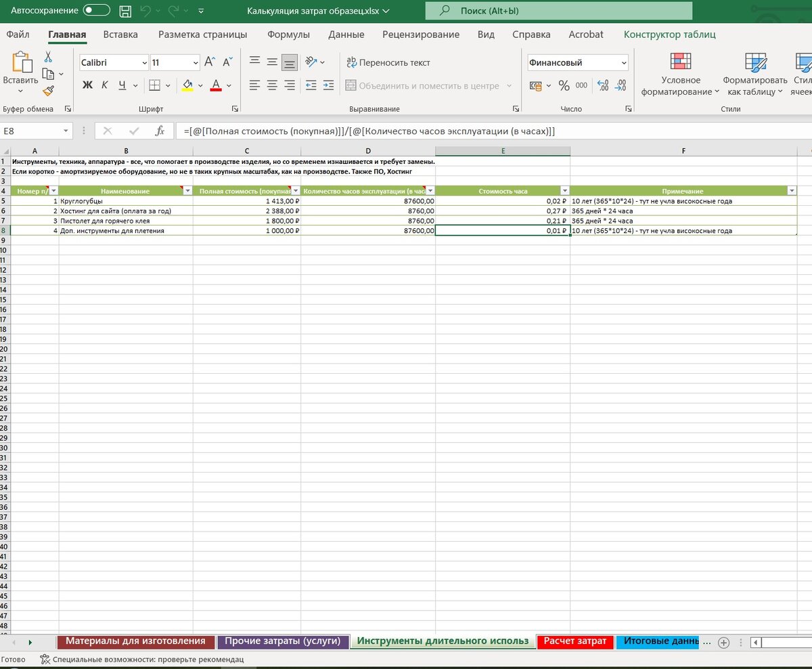Image resolution: width=812 pixels, height=669 pixels.
Task: Switch to the Формулы ribbon tab
Action: (288, 35)
